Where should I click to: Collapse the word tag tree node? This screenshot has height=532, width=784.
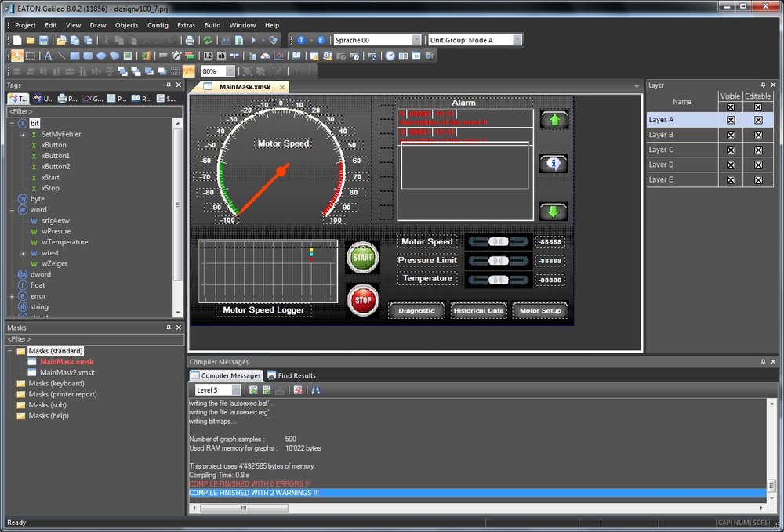pos(12,210)
